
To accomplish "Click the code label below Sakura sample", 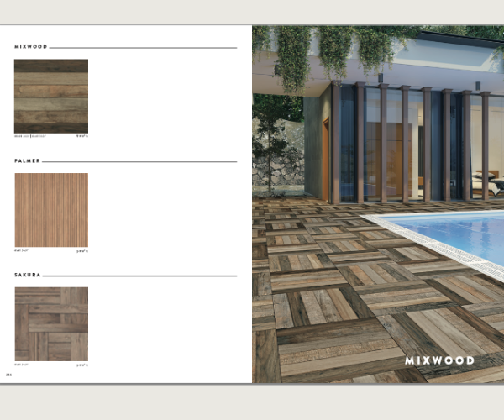I will (x=21, y=365).
